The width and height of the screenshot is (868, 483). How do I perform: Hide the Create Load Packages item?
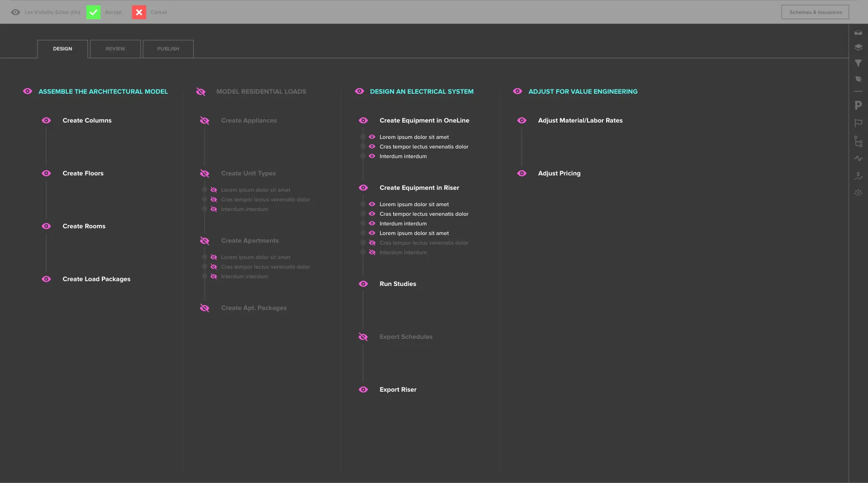click(x=46, y=279)
